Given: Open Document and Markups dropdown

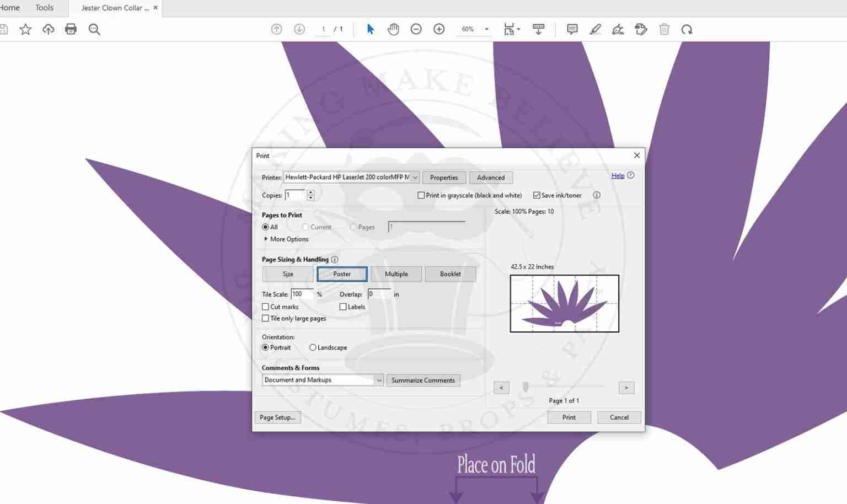Looking at the screenshot, I should (x=323, y=380).
